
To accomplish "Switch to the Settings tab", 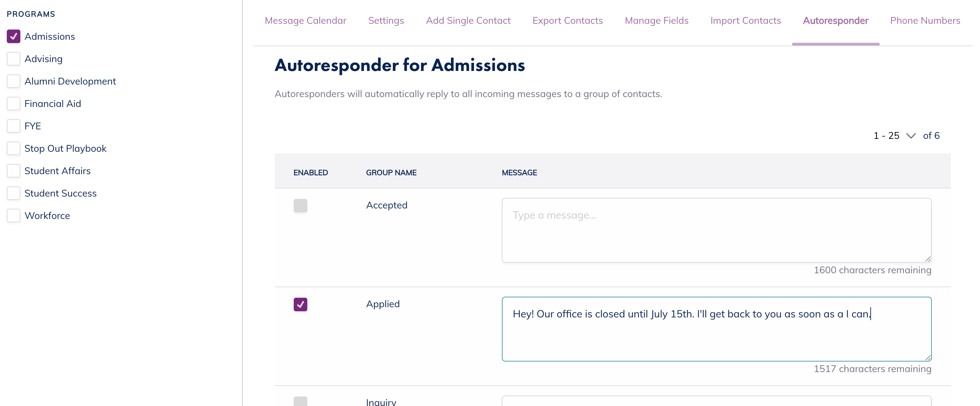I will click(x=386, y=20).
